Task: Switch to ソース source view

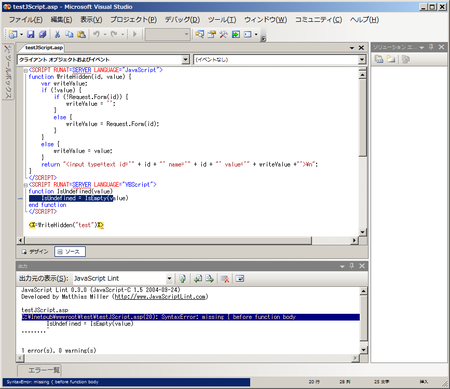Action: (70, 252)
